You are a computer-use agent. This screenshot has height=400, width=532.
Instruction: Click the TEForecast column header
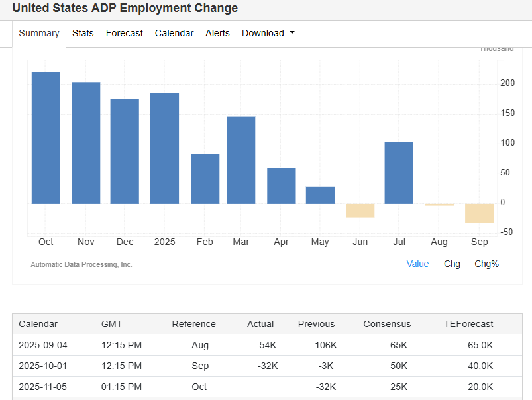tap(468, 324)
